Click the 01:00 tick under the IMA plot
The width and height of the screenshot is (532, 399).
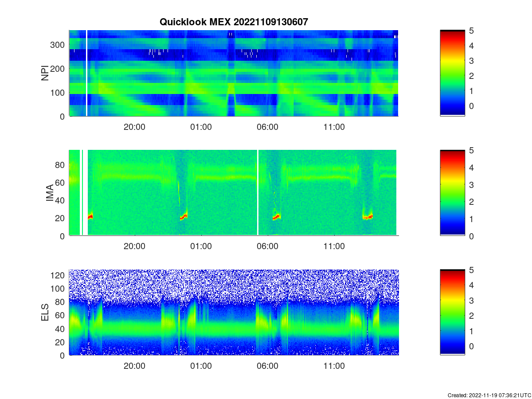click(201, 247)
